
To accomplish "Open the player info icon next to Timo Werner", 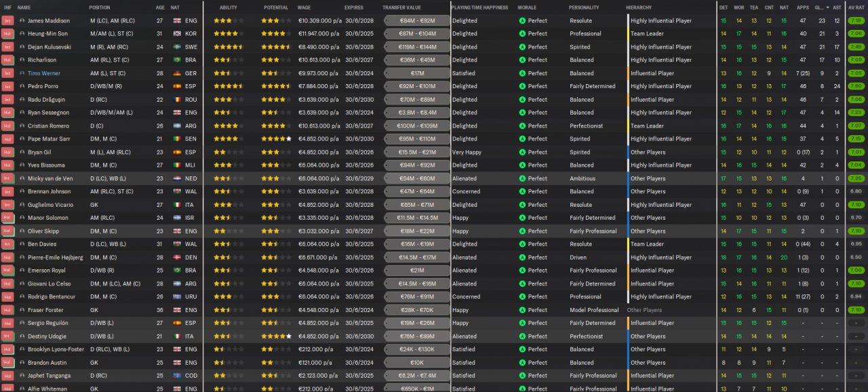I will coord(22,73).
